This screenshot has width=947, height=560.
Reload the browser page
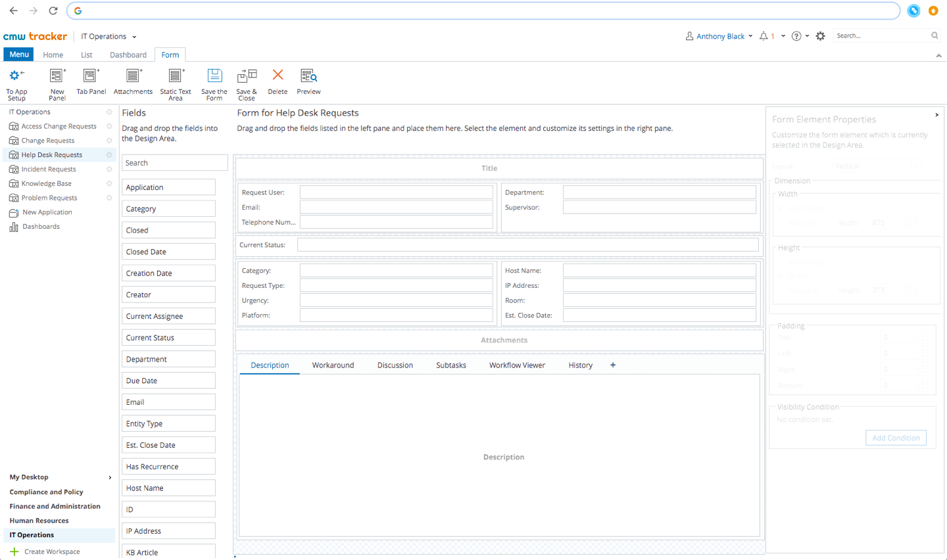coord(53,11)
